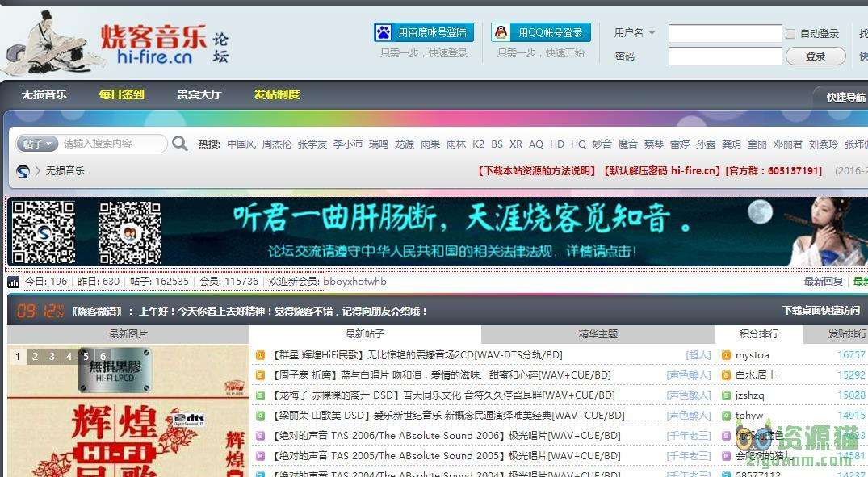
Task: Click the post icon beside TAS 2005 thread
Action: 260,456
